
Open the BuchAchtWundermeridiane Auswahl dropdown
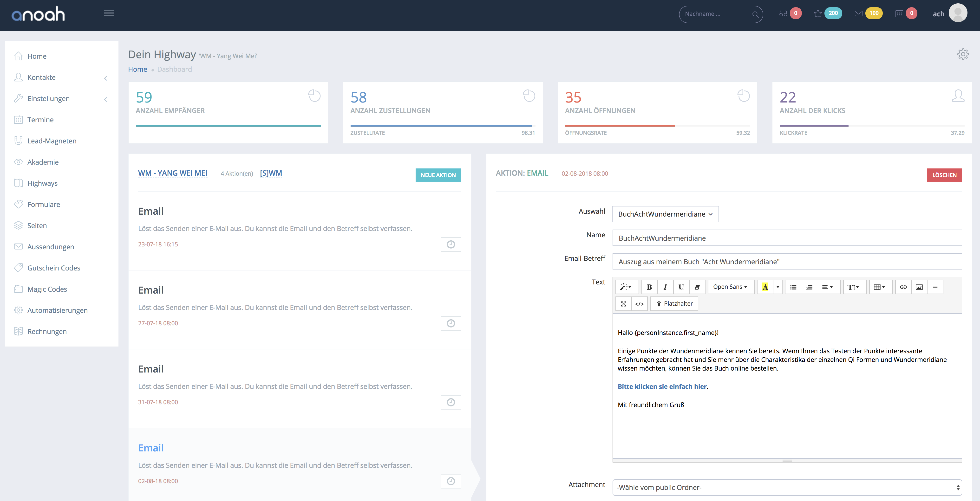click(665, 214)
